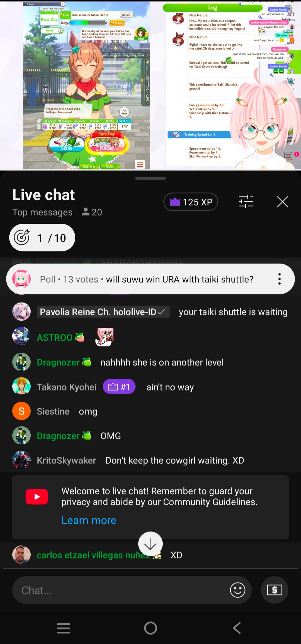Grab the chat panel drag handle
The height and width of the screenshot is (644, 301).
[x=151, y=178]
